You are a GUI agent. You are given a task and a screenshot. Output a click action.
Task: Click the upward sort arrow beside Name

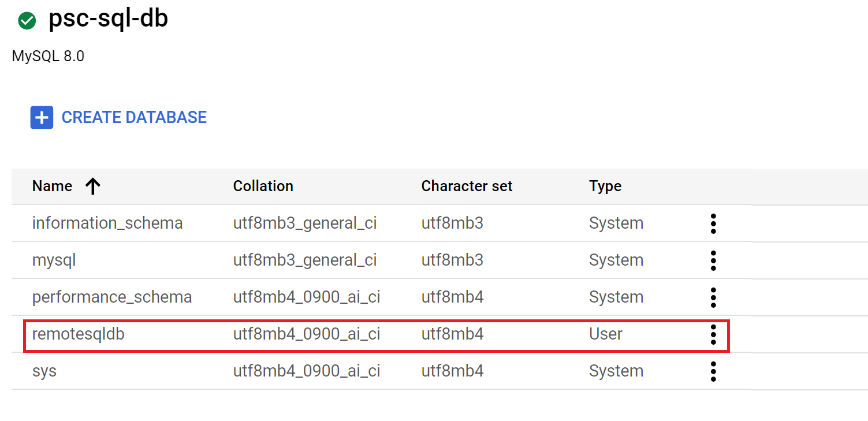pyautogui.click(x=92, y=186)
